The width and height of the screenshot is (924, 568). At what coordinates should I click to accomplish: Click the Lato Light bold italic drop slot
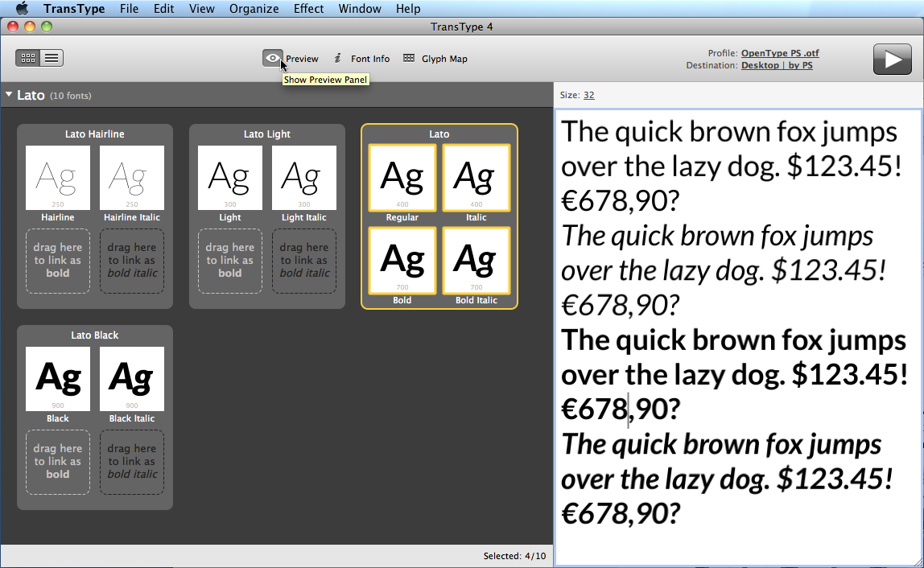pos(304,261)
